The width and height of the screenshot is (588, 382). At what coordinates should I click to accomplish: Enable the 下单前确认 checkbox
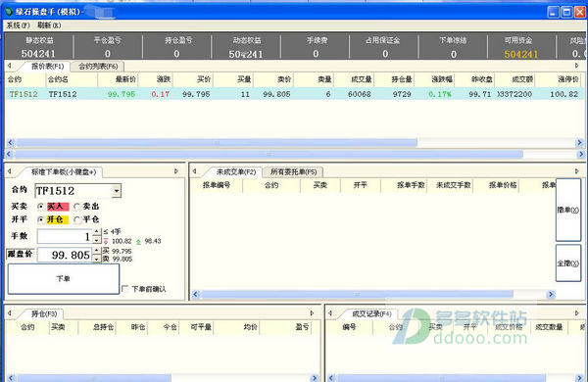(125, 289)
